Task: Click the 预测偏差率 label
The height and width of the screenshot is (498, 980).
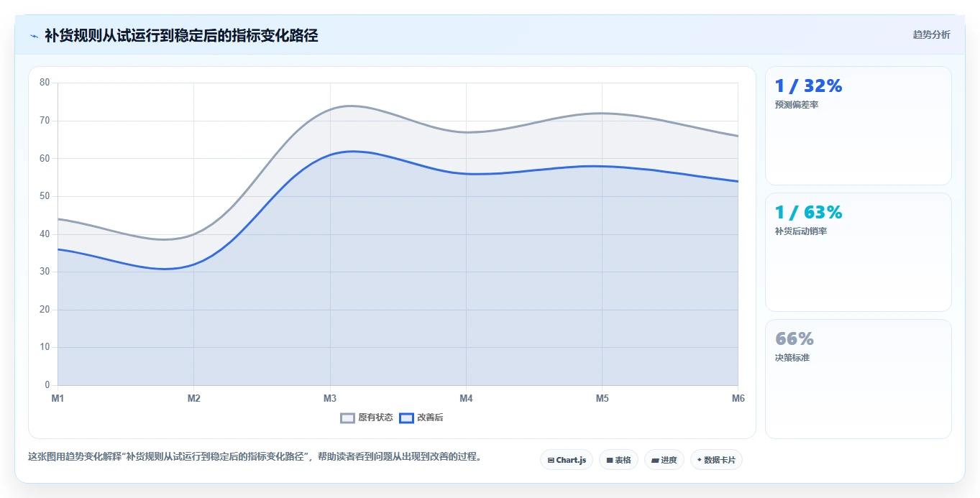Action: click(797, 105)
